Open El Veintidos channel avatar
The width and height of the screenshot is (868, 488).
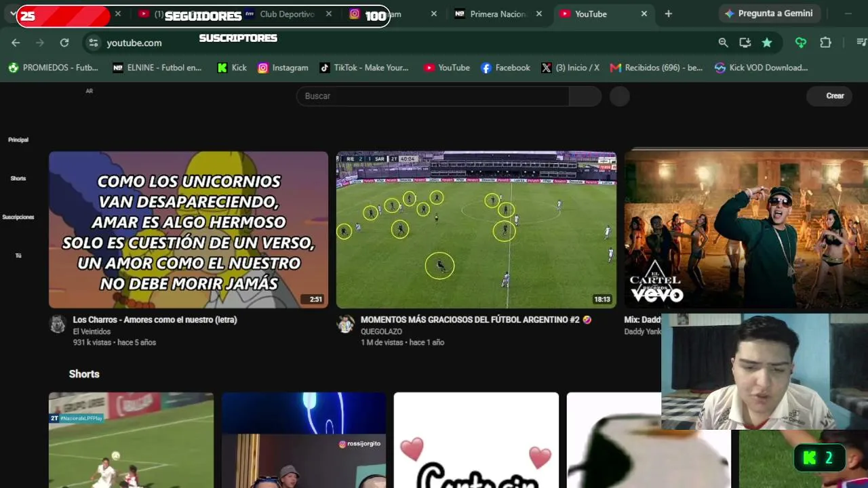(x=58, y=324)
